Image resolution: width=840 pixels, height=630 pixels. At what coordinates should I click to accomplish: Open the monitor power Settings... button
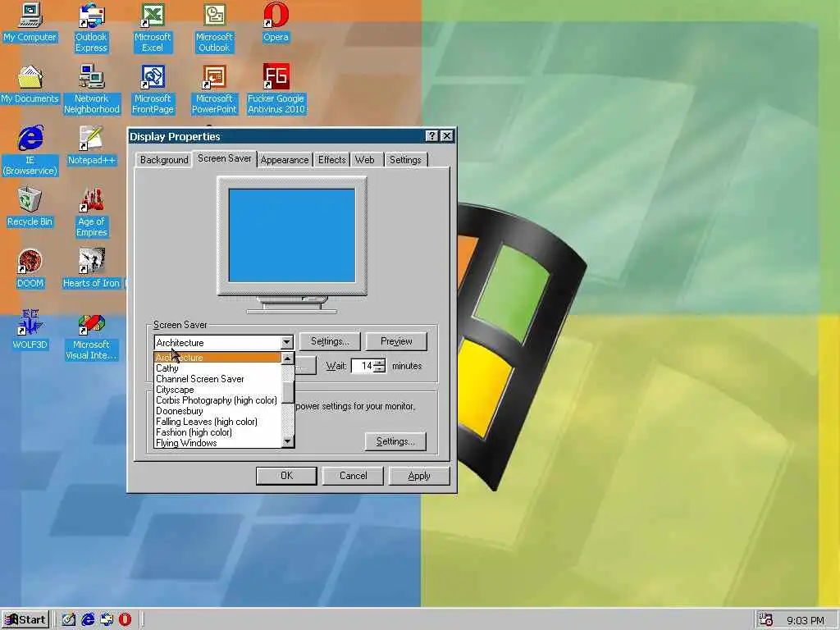coord(395,441)
